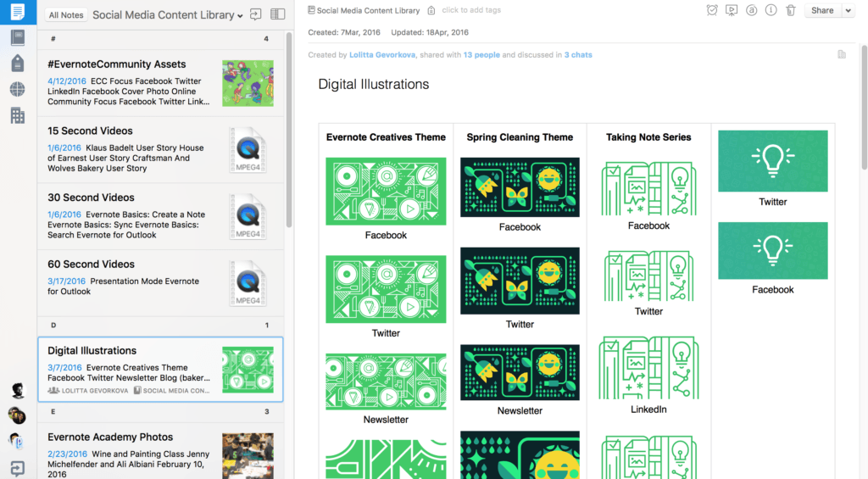
Task: Toggle the note list view options icon
Action: click(x=277, y=14)
